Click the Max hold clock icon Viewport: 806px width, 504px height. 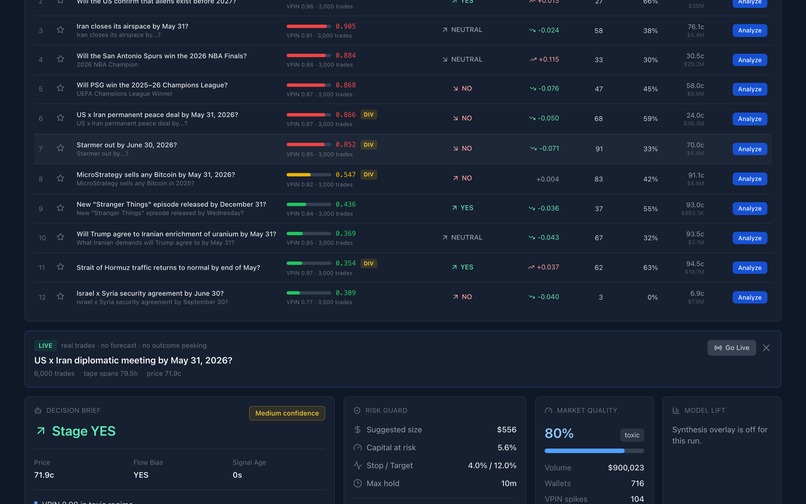pyautogui.click(x=357, y=483)
